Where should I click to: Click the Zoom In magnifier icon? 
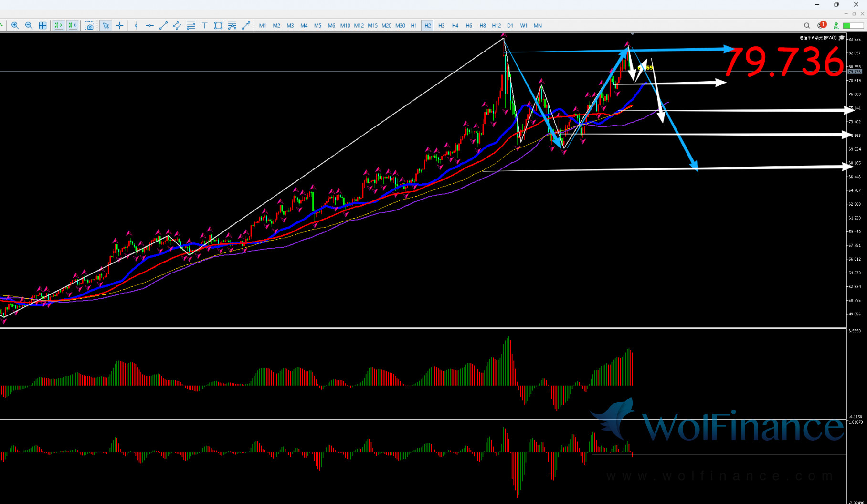coord(15,26)
